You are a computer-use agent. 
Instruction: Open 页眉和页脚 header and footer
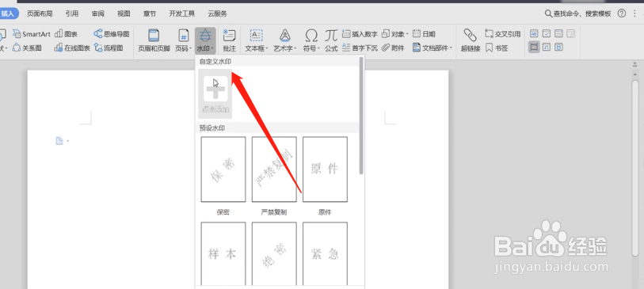(x=154, y=40)
